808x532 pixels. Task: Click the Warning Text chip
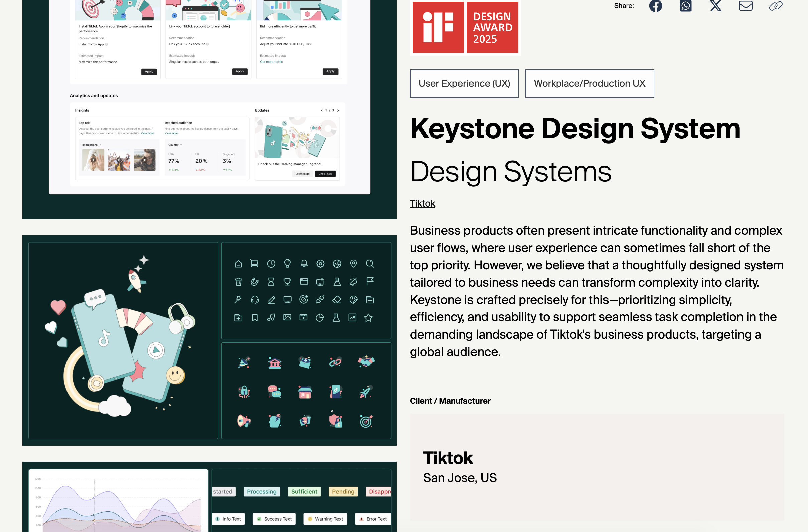tap(325, 519)
